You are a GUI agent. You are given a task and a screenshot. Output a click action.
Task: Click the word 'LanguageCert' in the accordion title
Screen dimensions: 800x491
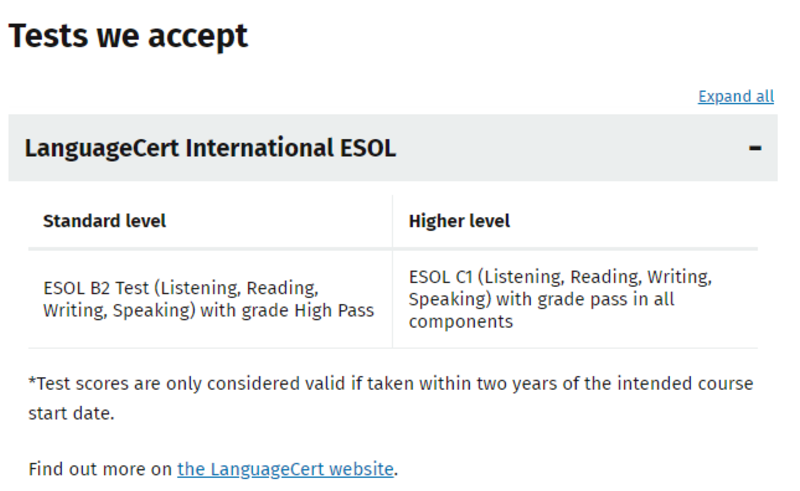tap(102, 149)
